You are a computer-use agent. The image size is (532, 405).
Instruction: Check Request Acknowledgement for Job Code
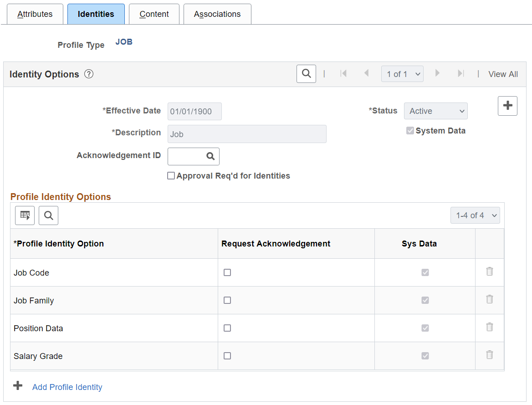pyautogui.click(x=227, y=272)
